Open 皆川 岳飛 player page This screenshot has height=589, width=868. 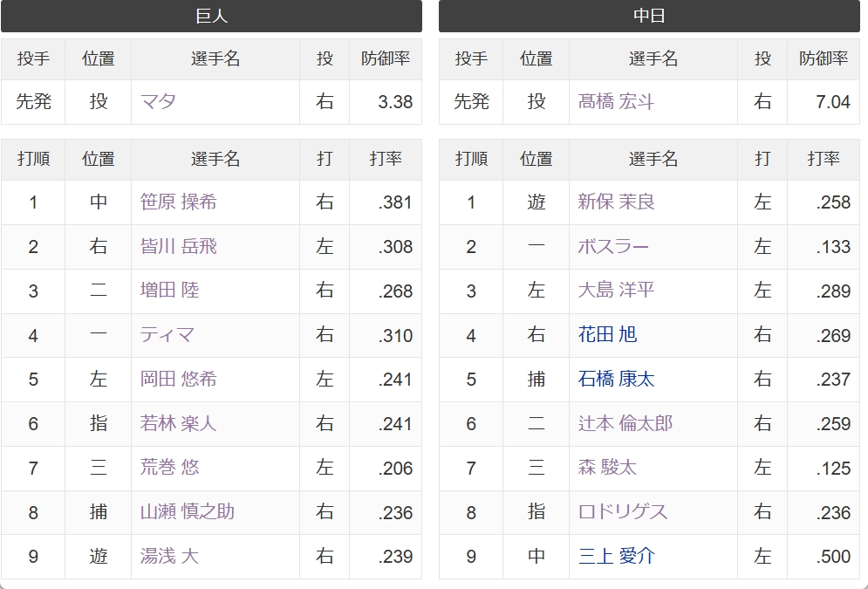point(178,246)
